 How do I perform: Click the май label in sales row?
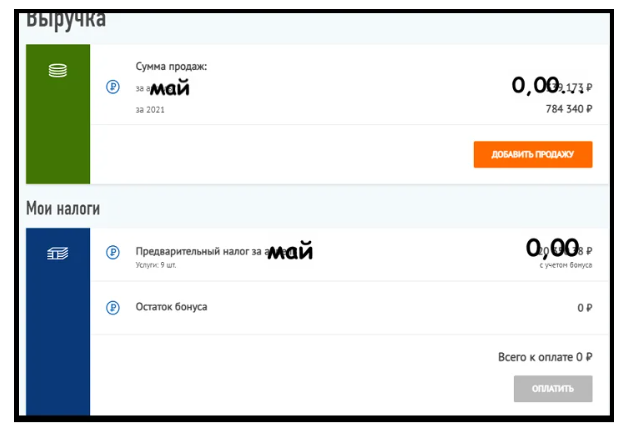169,88
